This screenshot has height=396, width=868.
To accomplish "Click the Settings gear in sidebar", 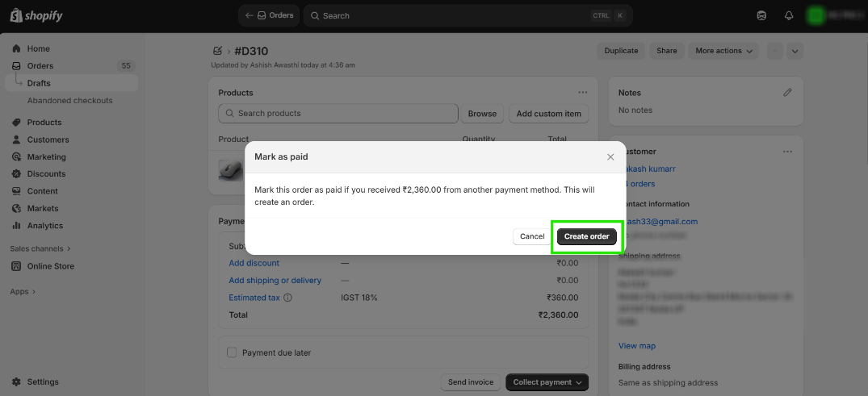I will click(18, 382).
